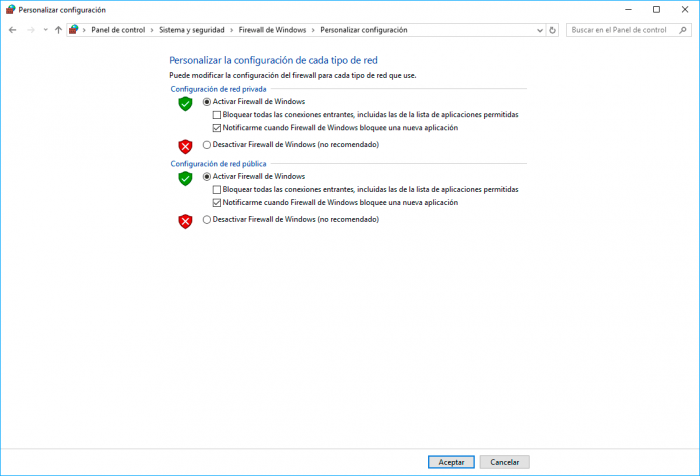
Task: Go to Firewall de Windows breadcrumb
Action: pos(272,30)
